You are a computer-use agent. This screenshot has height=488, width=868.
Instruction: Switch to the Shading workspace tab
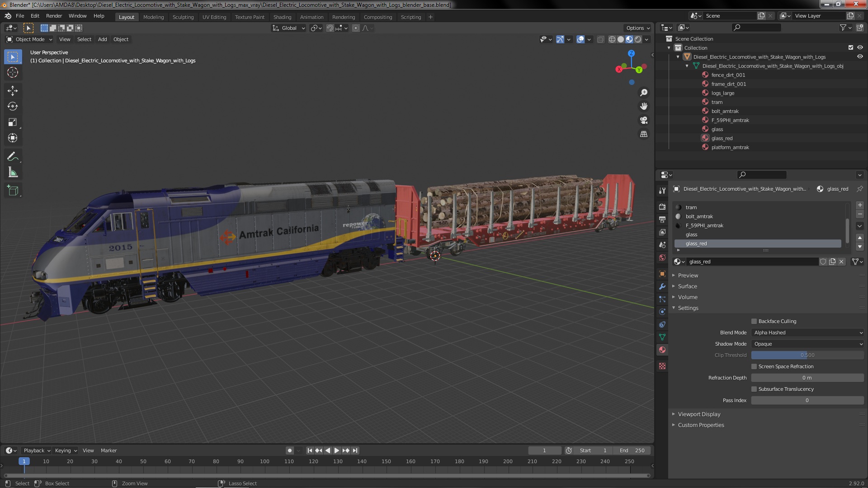point(282,17)
